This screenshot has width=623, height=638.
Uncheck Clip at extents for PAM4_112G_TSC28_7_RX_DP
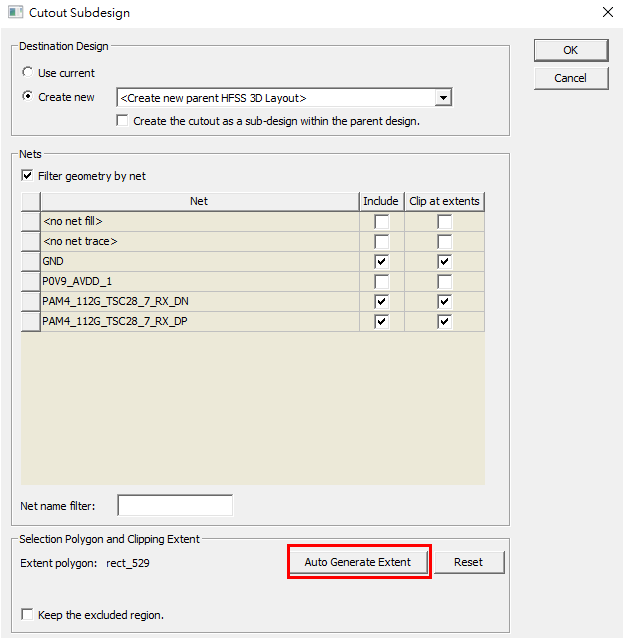(444, 321)
